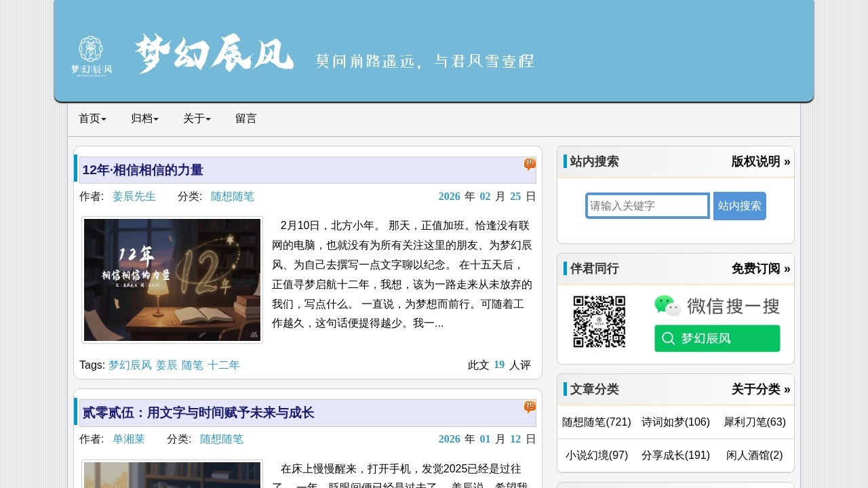Viewport: 868px width, 488px height.
Task: Open article 12年·相信相信的力量
Action: (143, 170)
